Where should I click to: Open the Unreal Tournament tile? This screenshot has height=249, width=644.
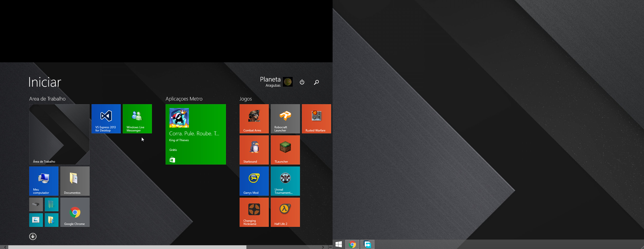285,181
